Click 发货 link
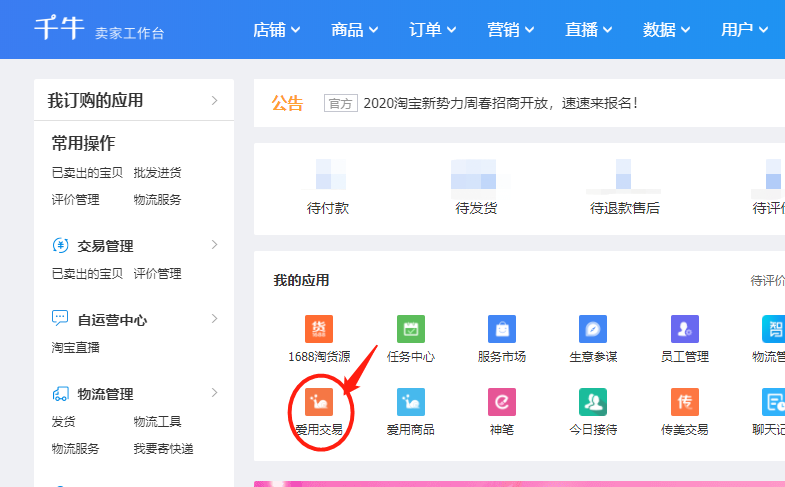Screen dimensions: 785x487 point(63,421)
